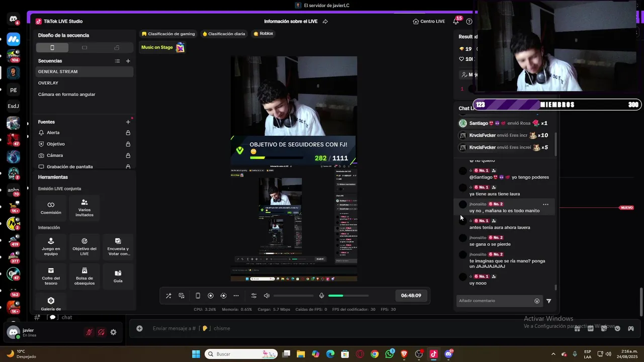
Task: Click the magic wand effects icon
Action: tap(169, 296)
